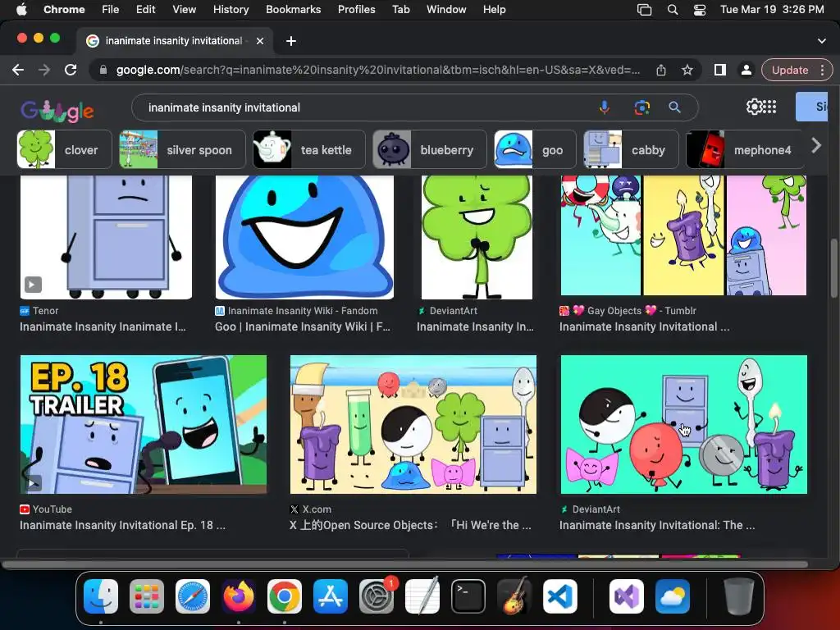Viewport: 840px width, 630px height.
Task: Open the teal DeviantArt group image
Action: pos(683,424)
